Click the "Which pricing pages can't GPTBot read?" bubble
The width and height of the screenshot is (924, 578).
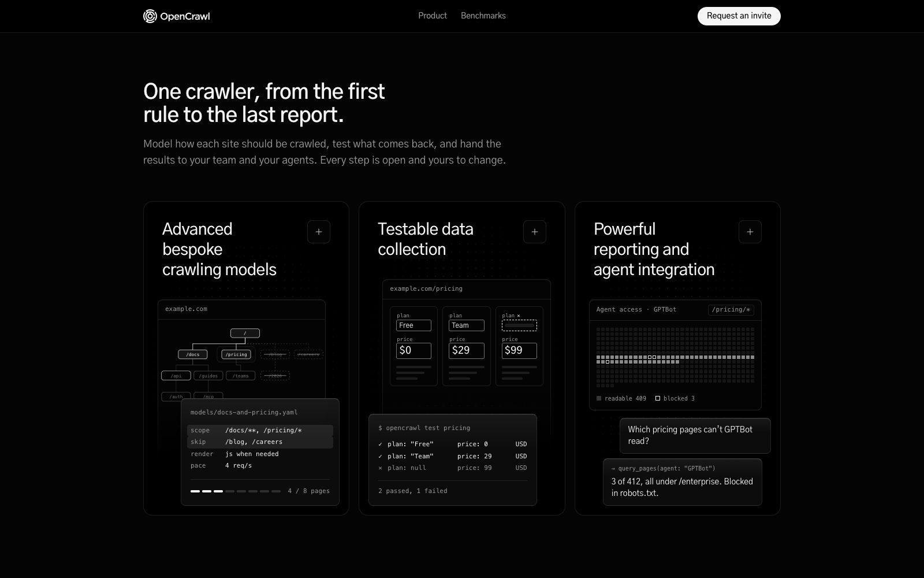(695, 435)
